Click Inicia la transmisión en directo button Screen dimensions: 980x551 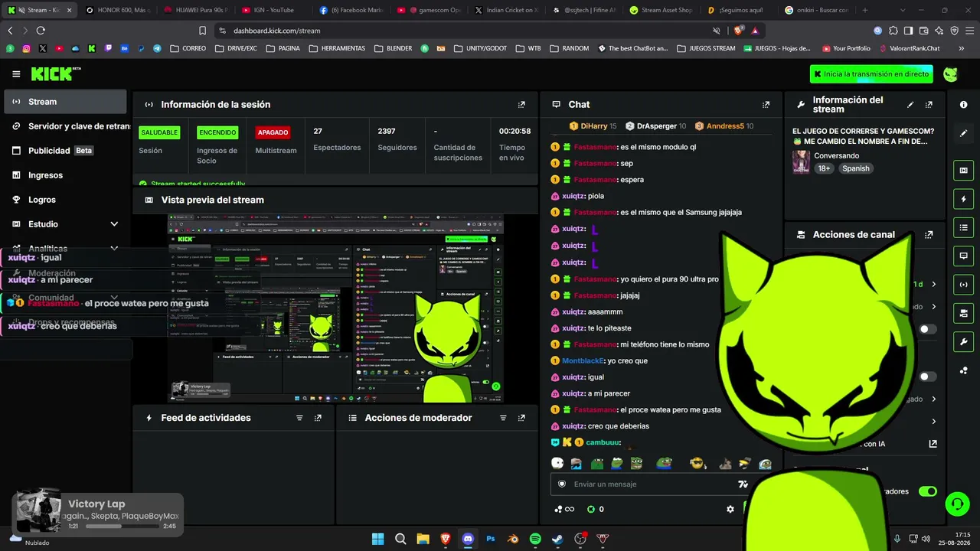click(x=871, y=74)
